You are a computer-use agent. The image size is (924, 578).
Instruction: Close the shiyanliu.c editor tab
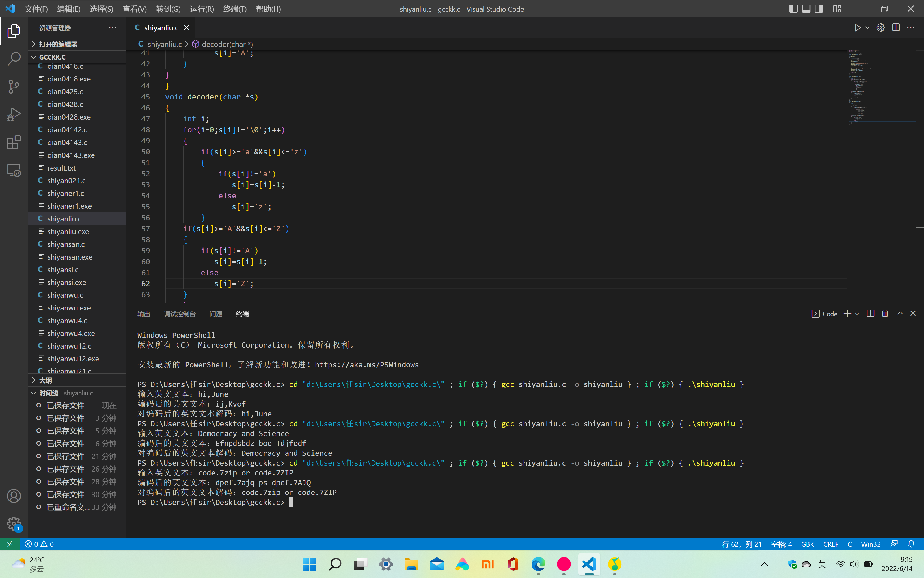tap(186, 27)
